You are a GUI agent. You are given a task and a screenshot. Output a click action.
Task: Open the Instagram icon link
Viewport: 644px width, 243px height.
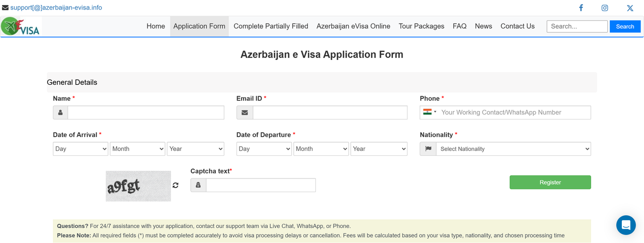pyautogui.click(x=605, y=8)
